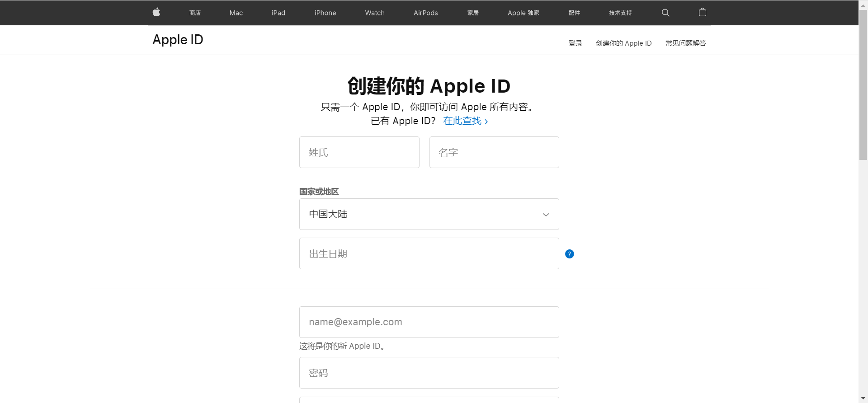The image size is (868, 403).
Task: Click the Apple logo in the navigation bar
Action: pos(156,12)
